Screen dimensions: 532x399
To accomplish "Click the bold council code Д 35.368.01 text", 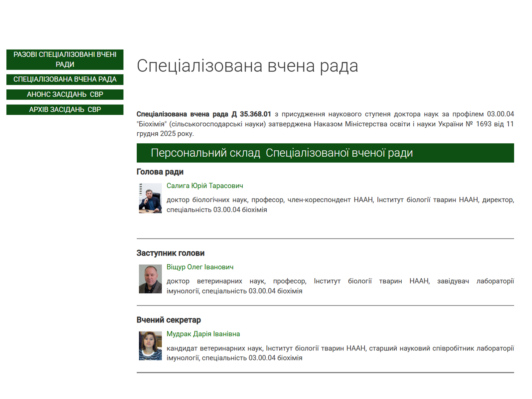I will click(251, 114).
